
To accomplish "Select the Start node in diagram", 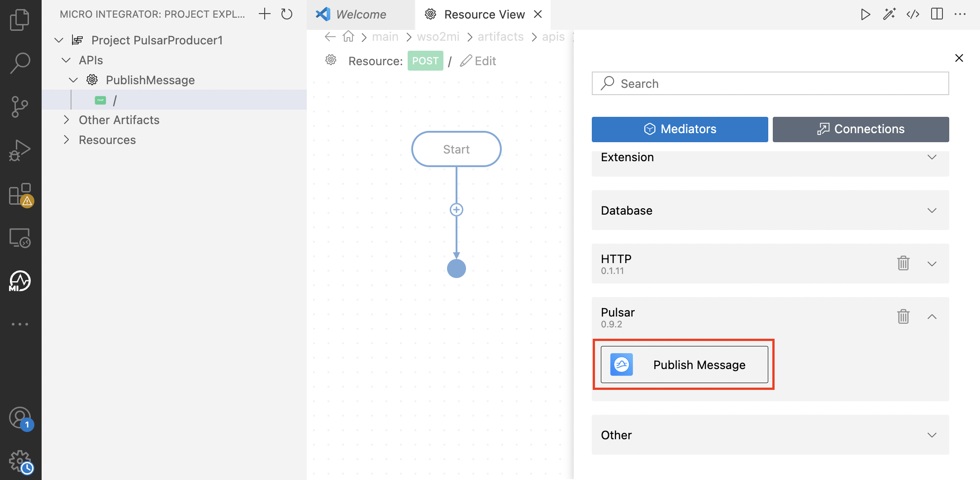I will tap(457, 149).
